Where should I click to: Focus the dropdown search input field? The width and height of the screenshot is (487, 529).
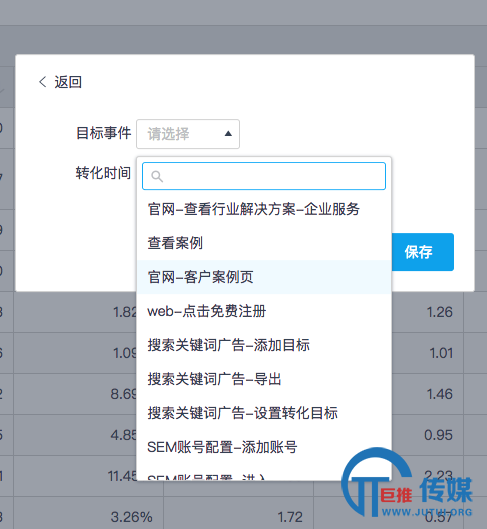(x=264, y=176)
